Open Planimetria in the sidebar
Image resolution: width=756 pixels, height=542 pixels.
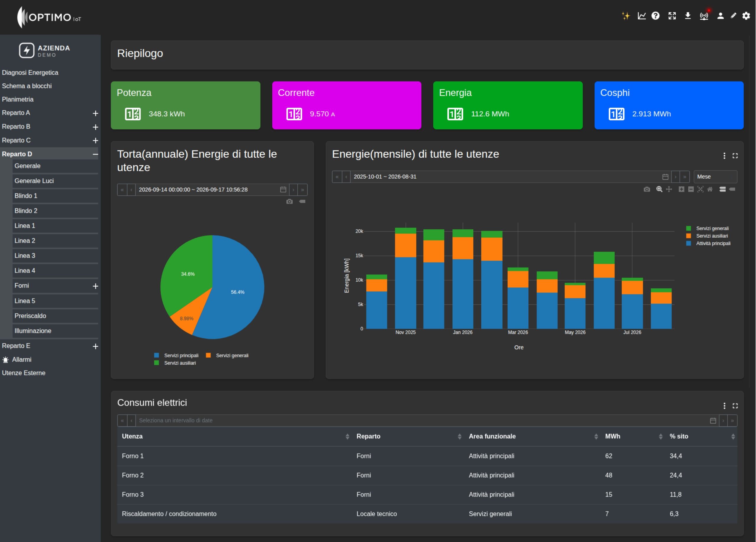click(18, 99)
